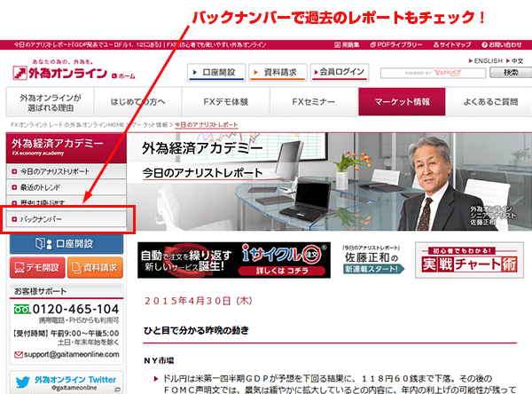
Task: Click the 外為経済アカデミー sidebar header
Action: tap(66, 148)
